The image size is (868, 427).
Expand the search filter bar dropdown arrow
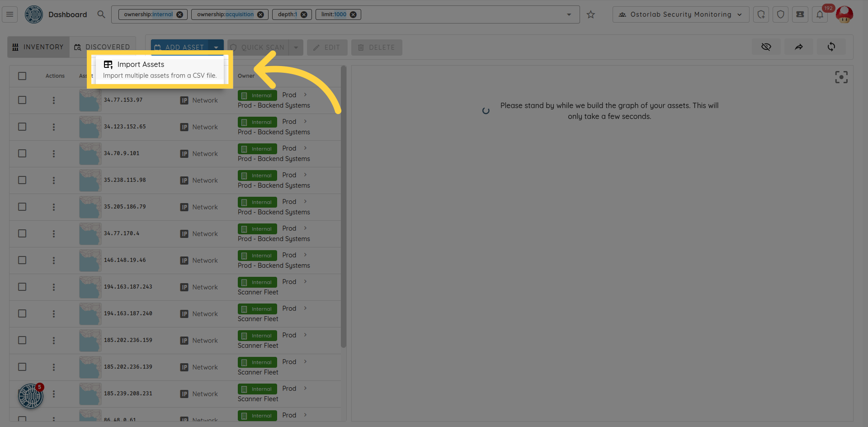(569, 14)
